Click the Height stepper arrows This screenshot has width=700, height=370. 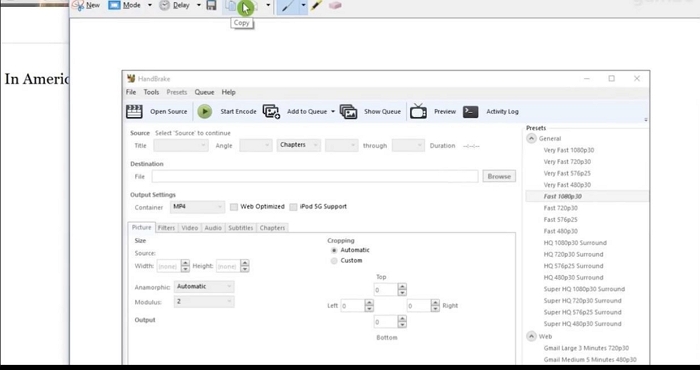click(245, 266)
